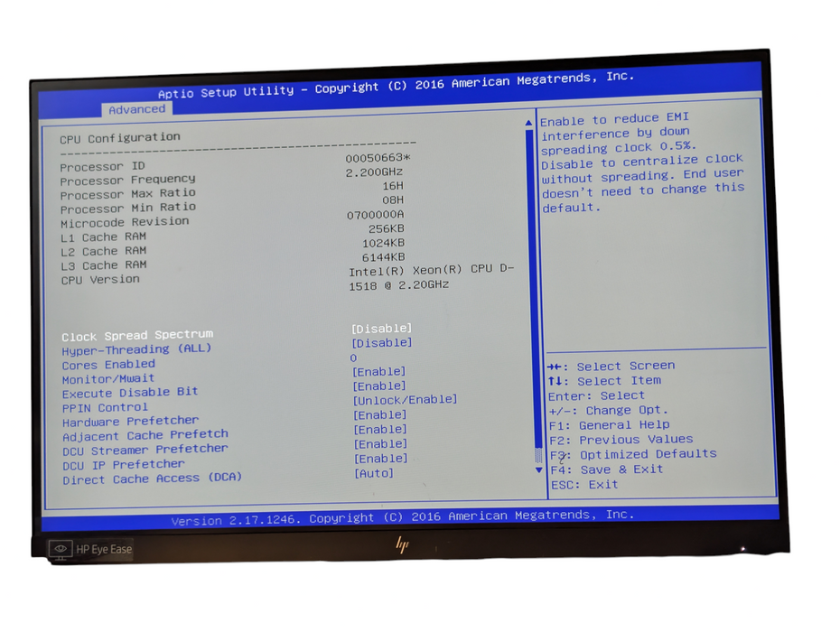This screenshot has height=632, width=840.
Task: Select Adjacent Cache Prefetch option
Action: 145,435
